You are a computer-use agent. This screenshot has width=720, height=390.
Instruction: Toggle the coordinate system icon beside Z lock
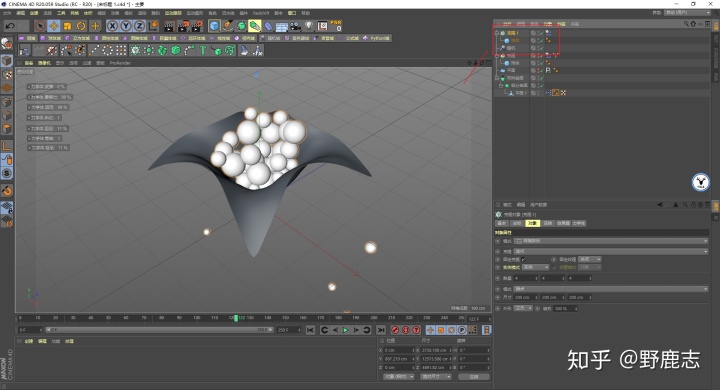click(154, 26)
